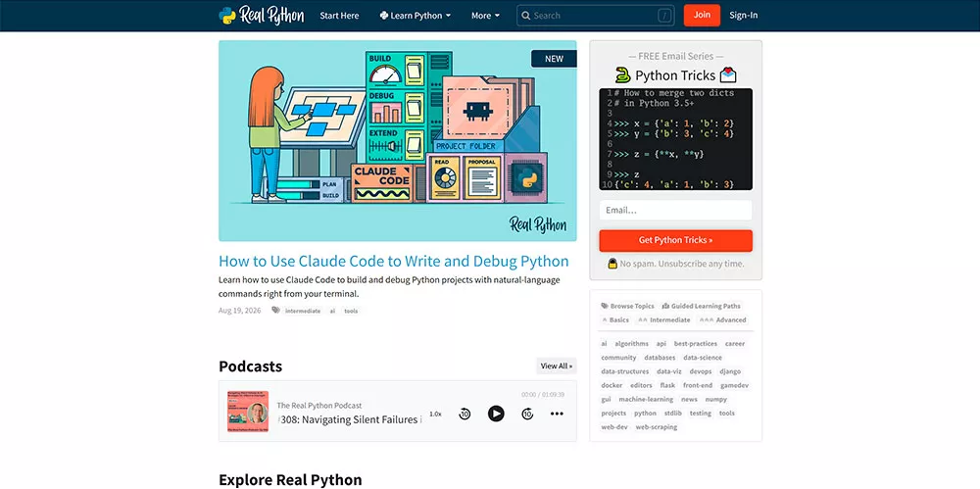Open the 'gui' topic

pos(607,399)
